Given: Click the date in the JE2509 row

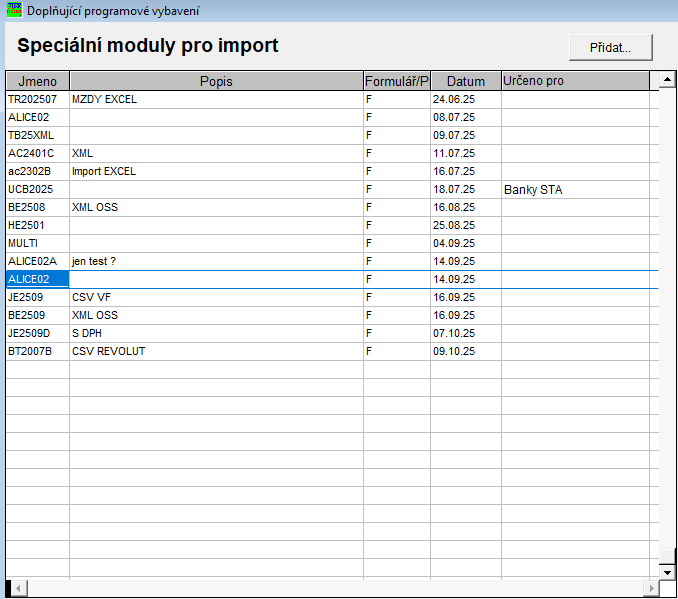Looking at the screenshot, I should [466, 298].
